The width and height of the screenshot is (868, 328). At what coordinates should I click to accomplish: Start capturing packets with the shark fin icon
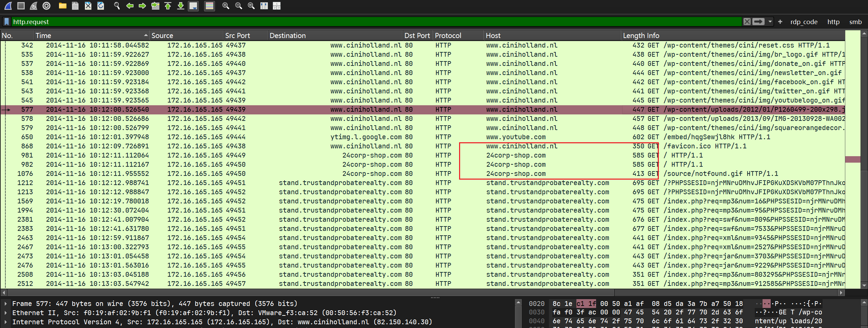[x=8, y=6]
